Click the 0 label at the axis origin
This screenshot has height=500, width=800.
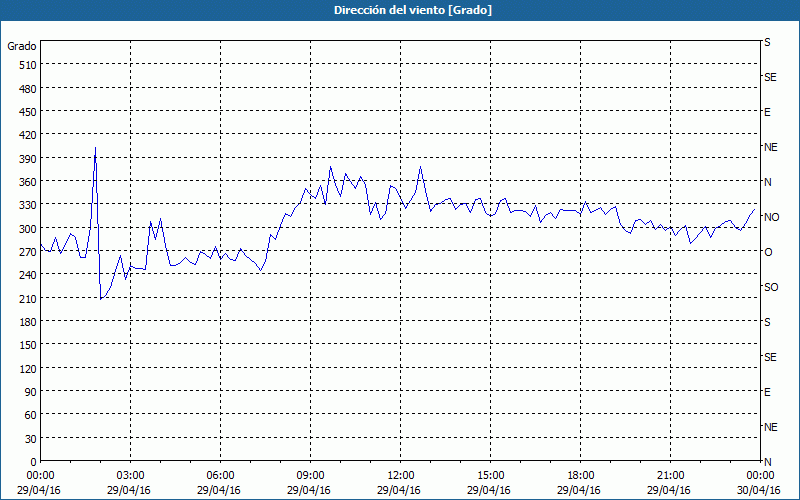(34, 462)
